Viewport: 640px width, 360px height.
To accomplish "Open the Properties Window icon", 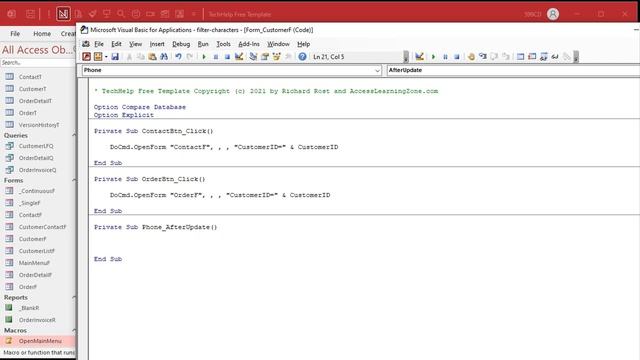I will pos(265,57).
